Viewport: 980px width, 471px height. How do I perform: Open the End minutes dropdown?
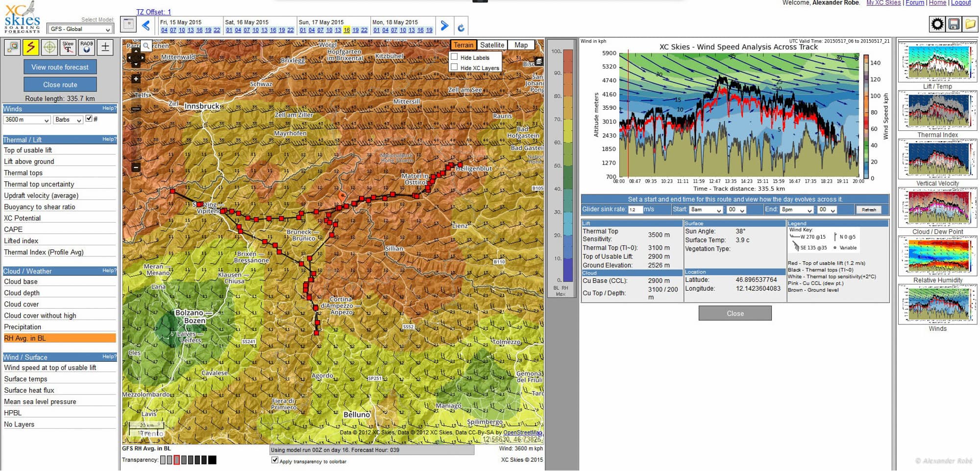click(x=827, y=210)
